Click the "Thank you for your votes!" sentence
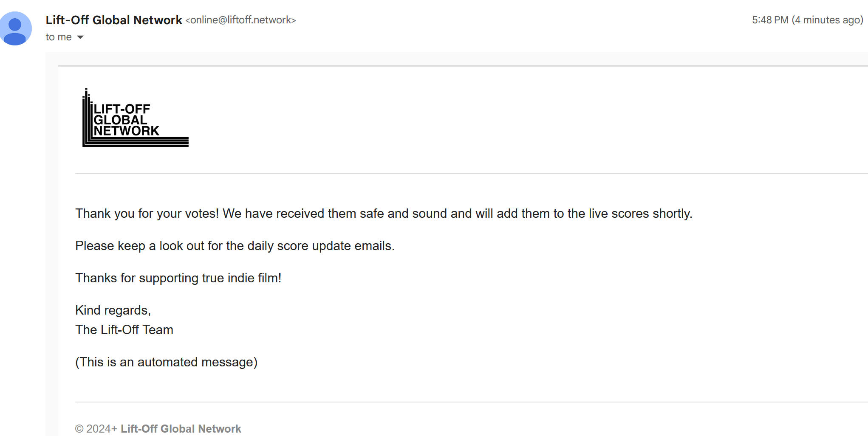 click(x=147, y=213)
